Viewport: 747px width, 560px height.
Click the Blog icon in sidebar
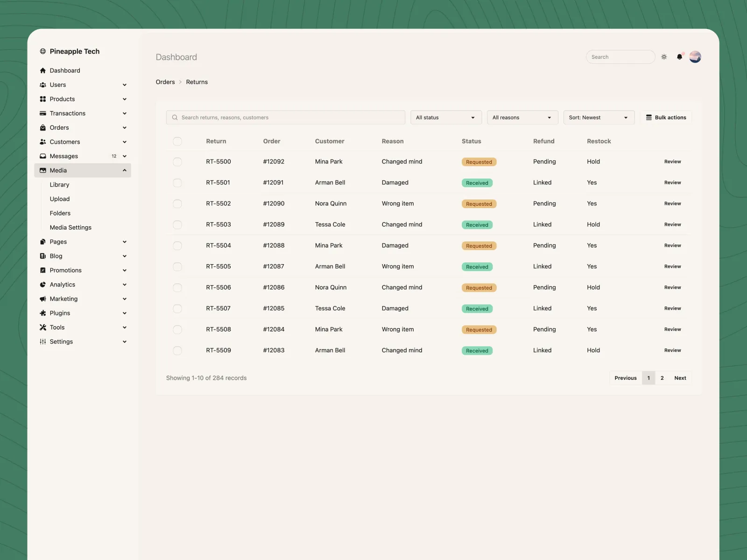(x=43, y=256)
